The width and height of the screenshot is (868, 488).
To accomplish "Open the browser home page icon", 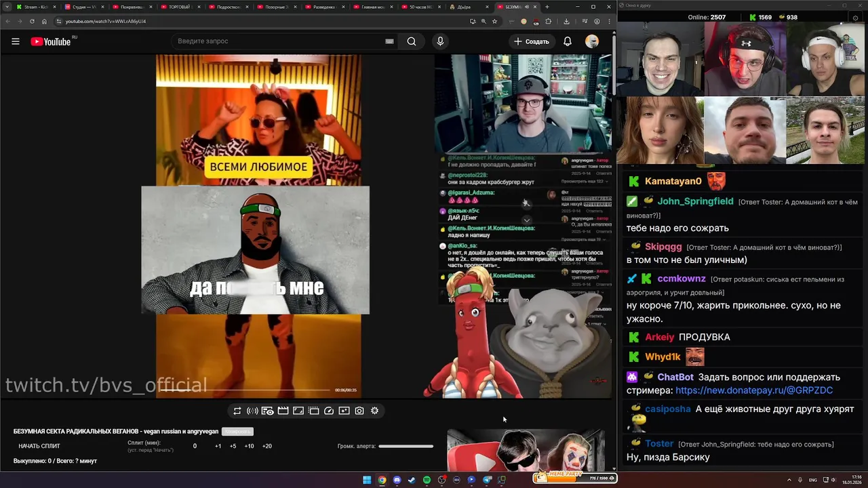I will (x=44, y=21).
